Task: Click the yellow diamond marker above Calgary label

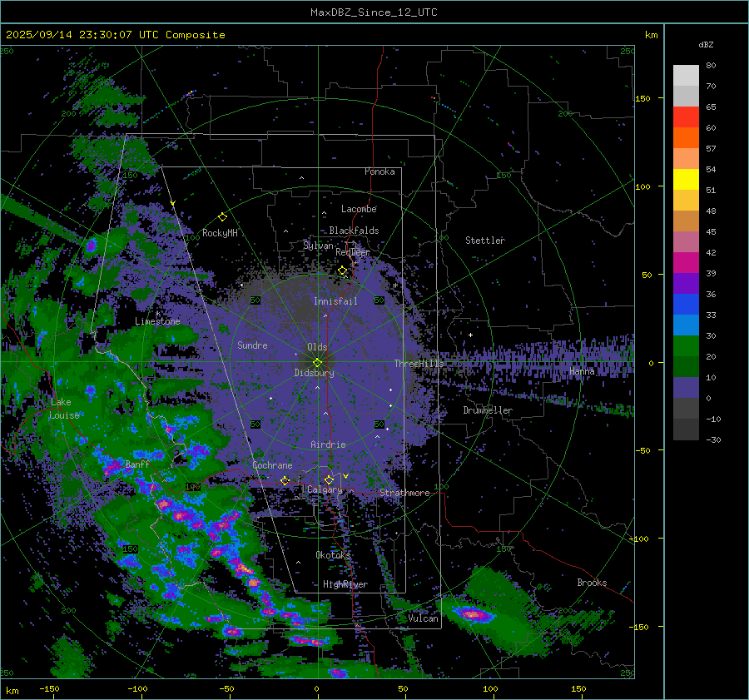Action: (329, 479)
